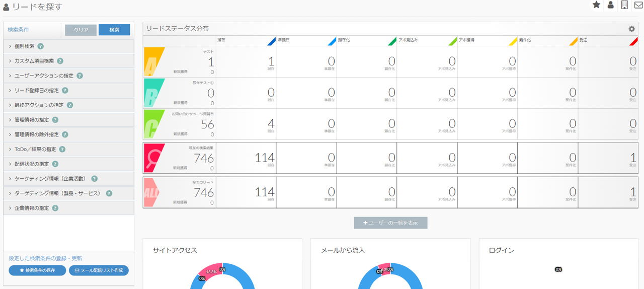Screen dimensions: 644x289
Task: Click 114 潜在 in 現在の検索結果 row
Action: pos(265,158)
